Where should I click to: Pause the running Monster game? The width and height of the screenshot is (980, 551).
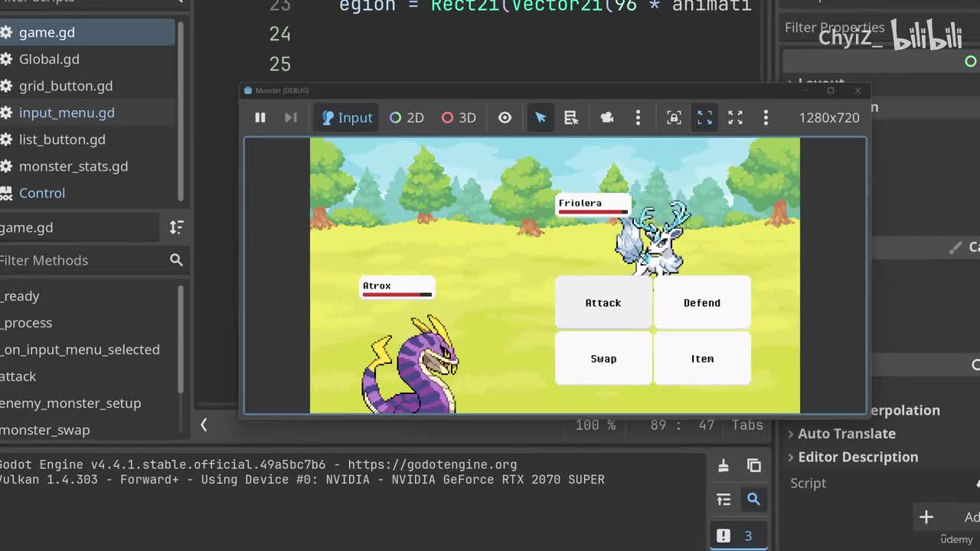(x=260, y=117)
